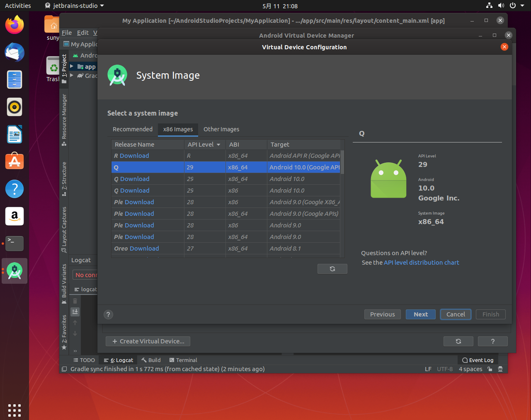Toggle the read-only lock icon in status bar
This screenshot has height=420, width=531.
[490, 369]
